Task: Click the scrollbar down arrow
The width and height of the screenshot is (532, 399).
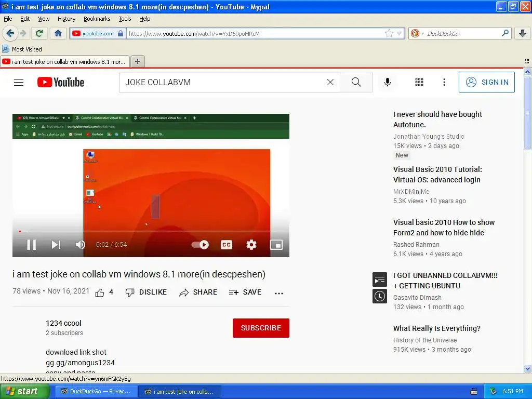Action: point(527,368)
